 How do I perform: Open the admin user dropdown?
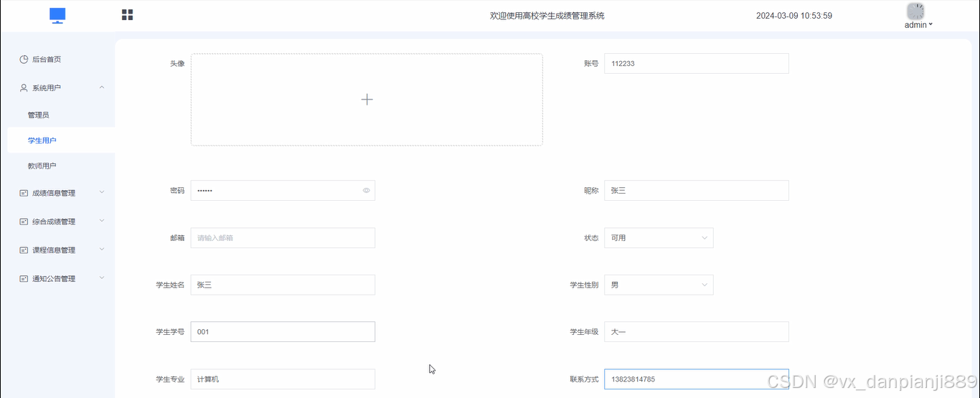918,24
